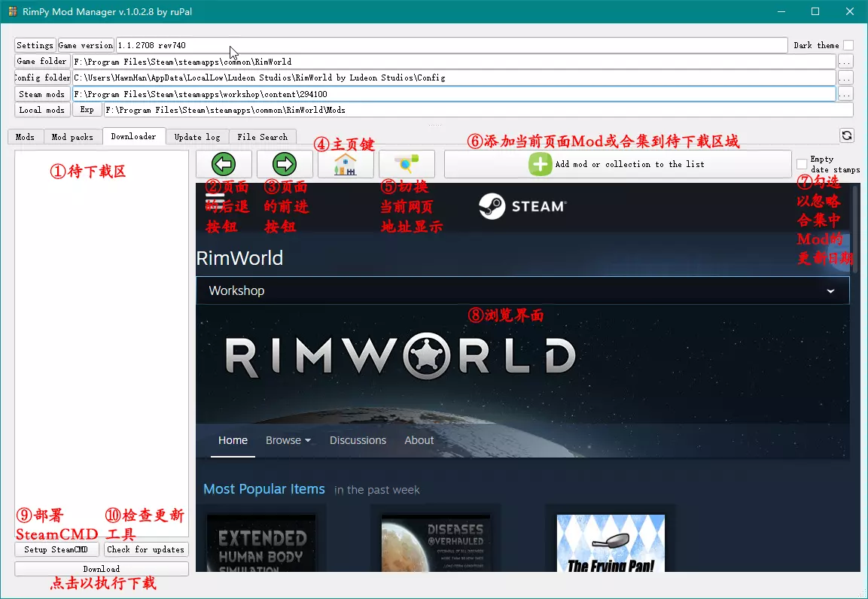This screenshot has height=599, width=868.
Task: Tick the Empty date stamps checkbox
Action: click(802, 164)
